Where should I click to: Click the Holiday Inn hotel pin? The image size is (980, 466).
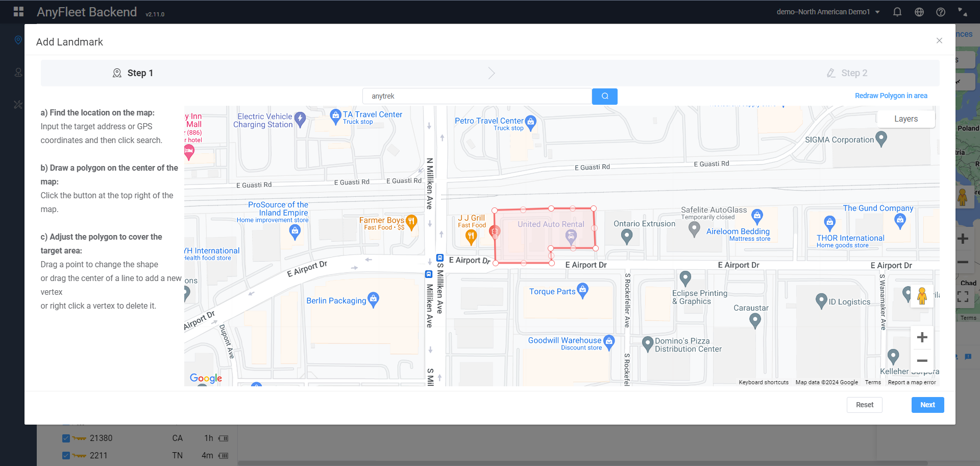point(189,152)
